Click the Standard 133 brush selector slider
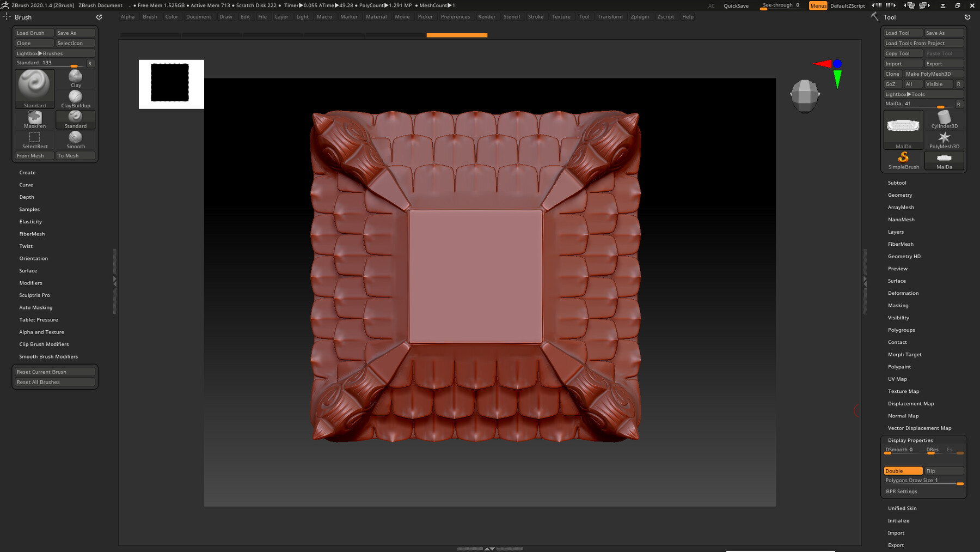 click(50, 63)
